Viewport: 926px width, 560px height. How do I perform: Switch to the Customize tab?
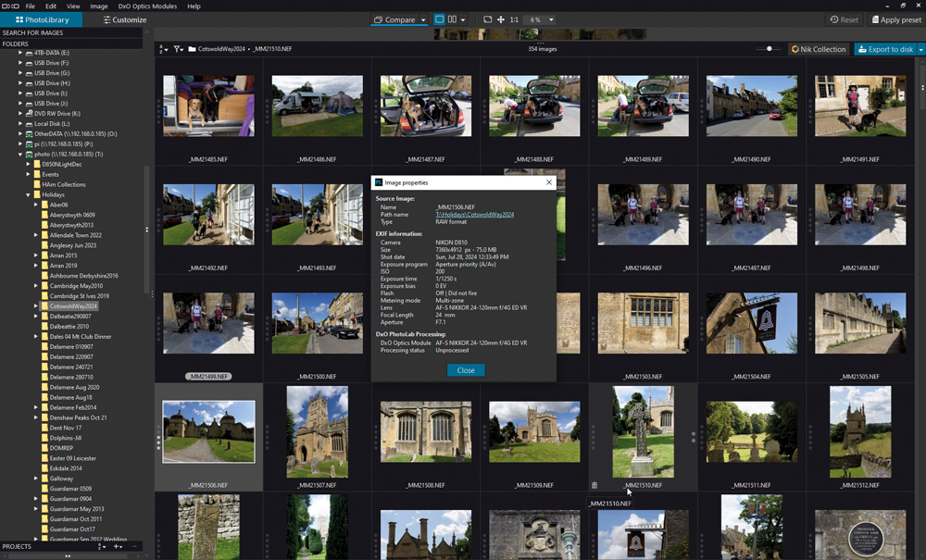coord(125,19)
